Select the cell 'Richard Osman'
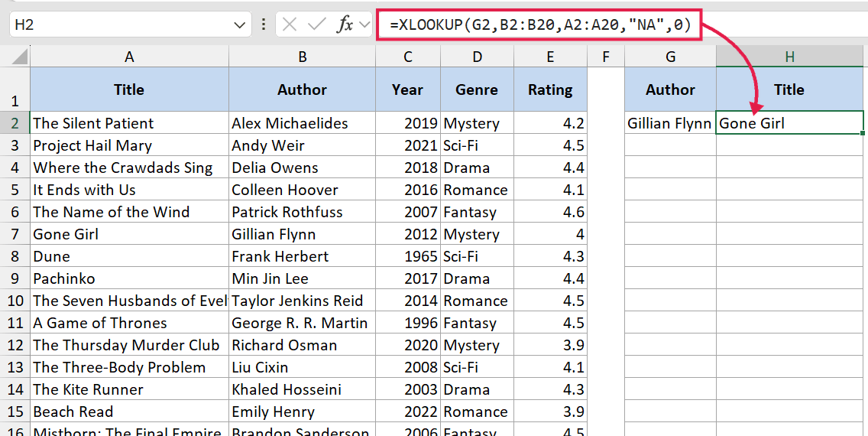Image resolution: width=868 pixels, height=436 pixels. [x=303, y=344]
